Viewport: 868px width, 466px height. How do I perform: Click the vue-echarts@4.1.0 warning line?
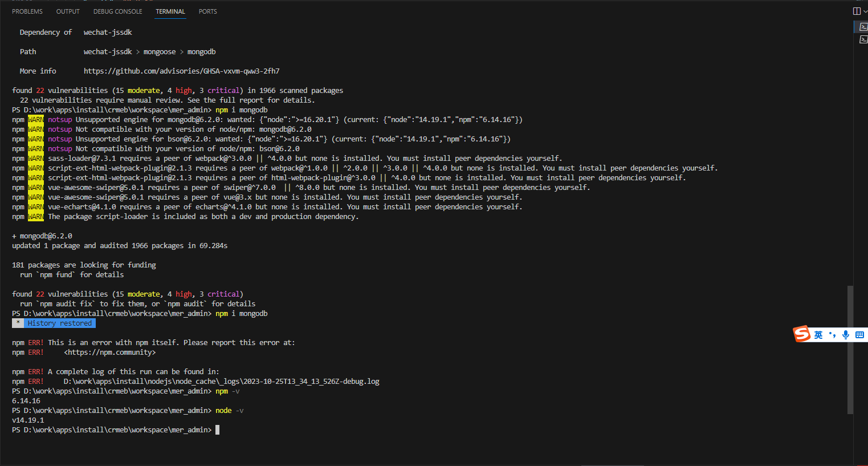tap(267, 207)
